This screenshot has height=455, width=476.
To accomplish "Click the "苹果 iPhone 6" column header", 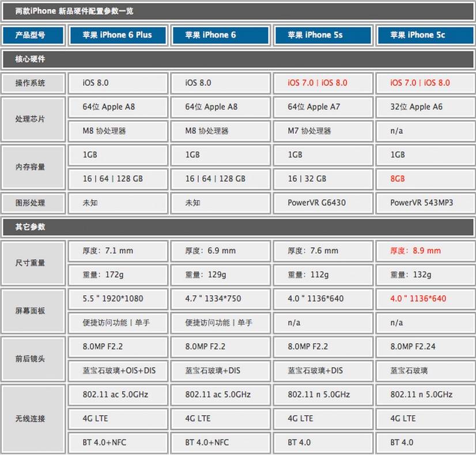I will (221, 35).
